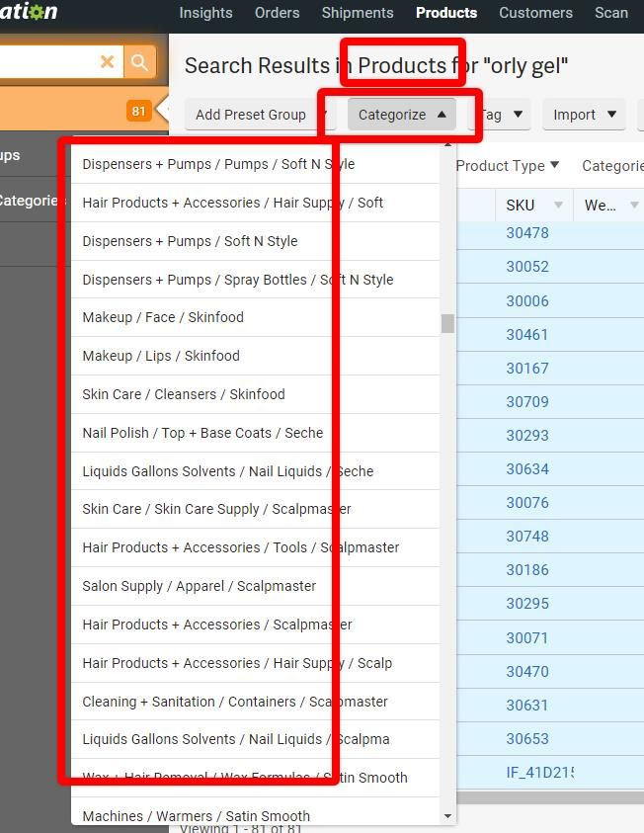Viewport: 644px width, 833px height.
Task: Clear the search field with the X icon
Action: pyautogui.click(x=108, y=62)
